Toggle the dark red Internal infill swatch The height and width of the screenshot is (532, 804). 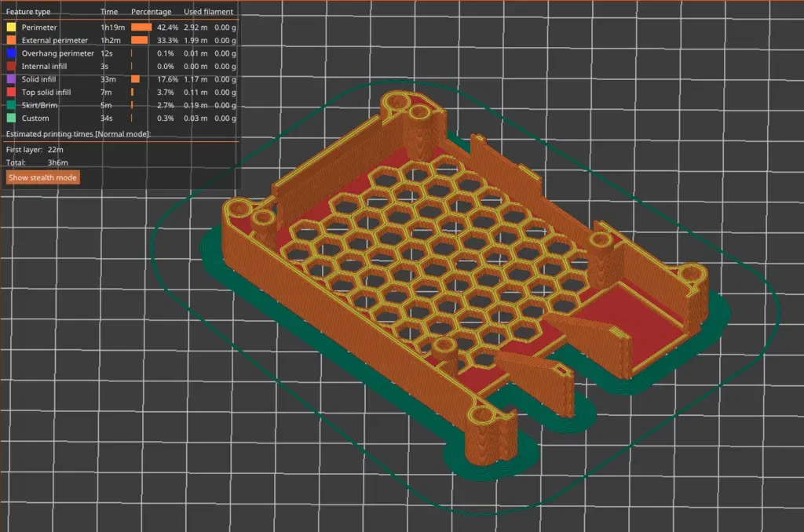point(11,66)
